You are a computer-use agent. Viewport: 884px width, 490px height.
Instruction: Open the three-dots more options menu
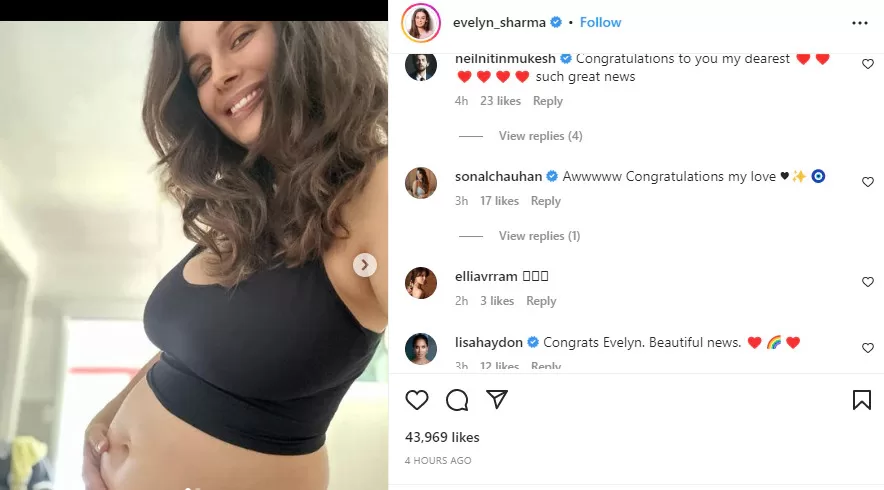tap(860, 23)
